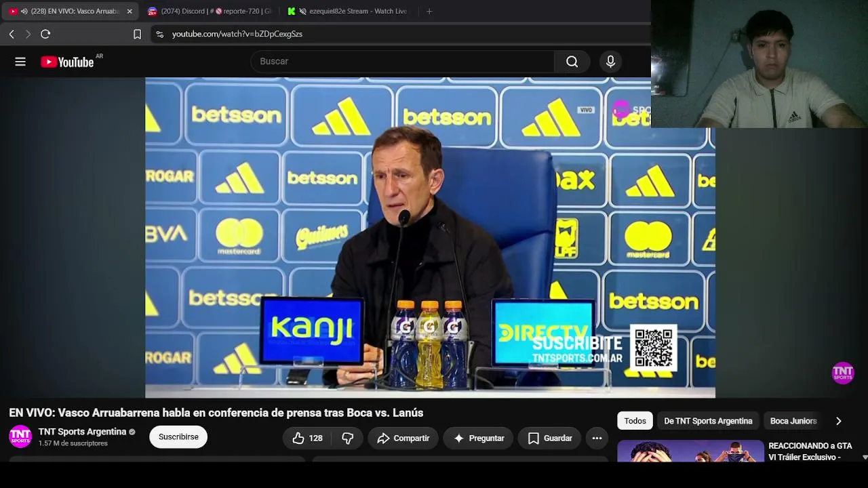Viewport: 868px width, 488px height.
Task: Click the TNT Sports watermark on video
Action: (x=843, y=373)
